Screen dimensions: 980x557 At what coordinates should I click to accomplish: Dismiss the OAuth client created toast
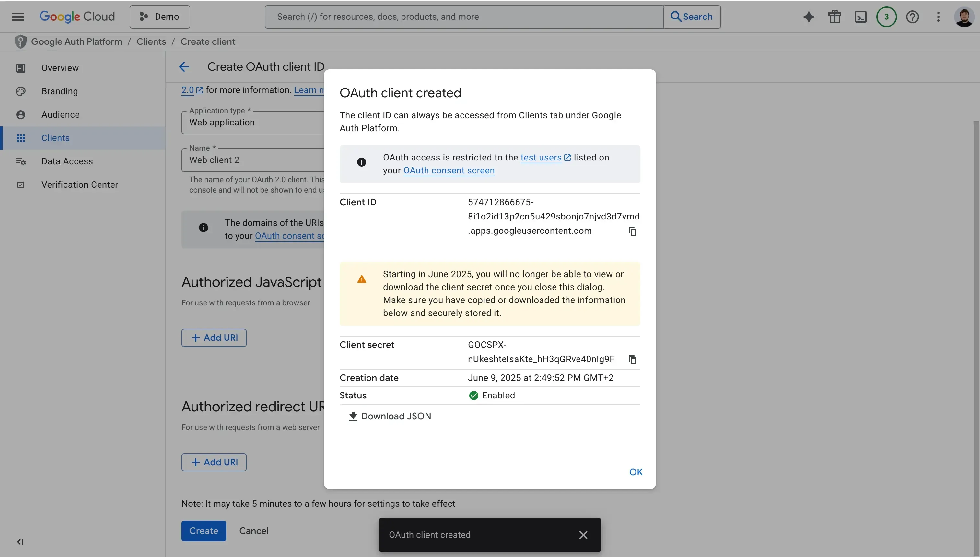click(583, 534)
